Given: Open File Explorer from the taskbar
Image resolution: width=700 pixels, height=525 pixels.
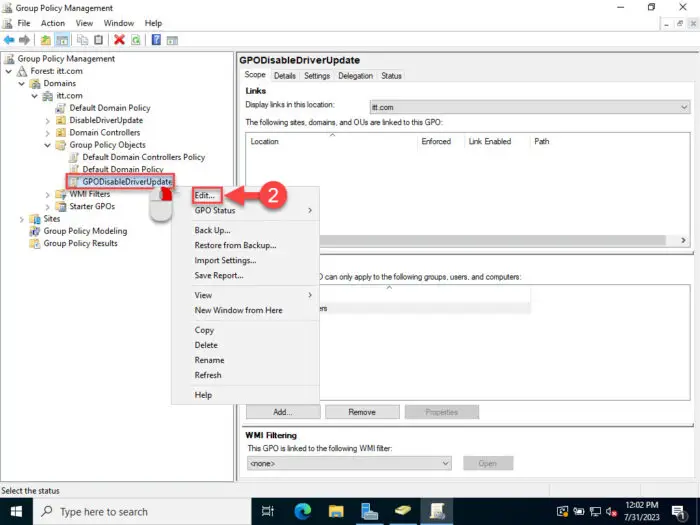Looking at the screenshot, I should [336, 512].
